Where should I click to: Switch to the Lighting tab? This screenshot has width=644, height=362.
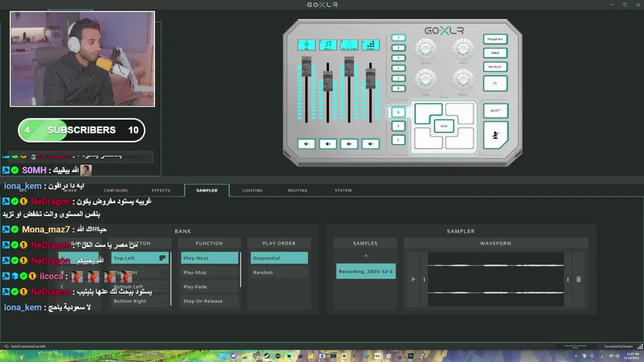(x=252, y=191)
